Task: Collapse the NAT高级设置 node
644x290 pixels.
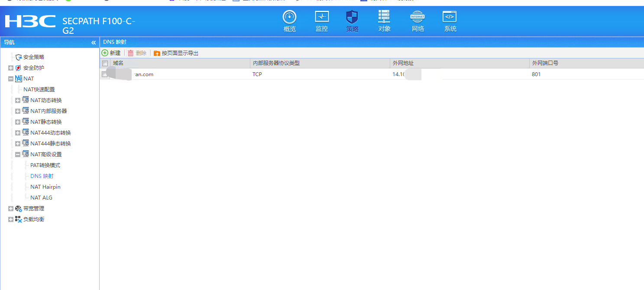Action: click(18, 155)
